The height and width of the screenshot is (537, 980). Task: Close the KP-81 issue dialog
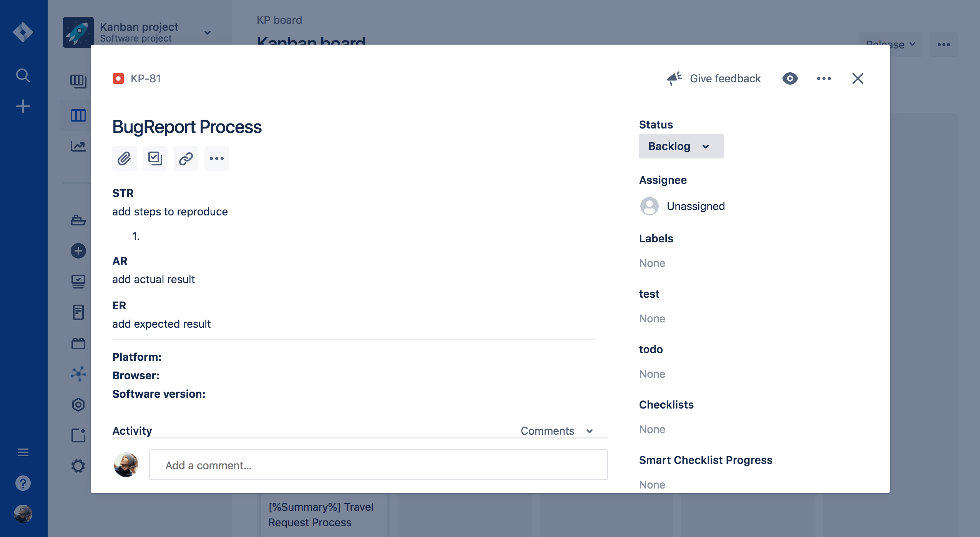[x=857, y=78]
